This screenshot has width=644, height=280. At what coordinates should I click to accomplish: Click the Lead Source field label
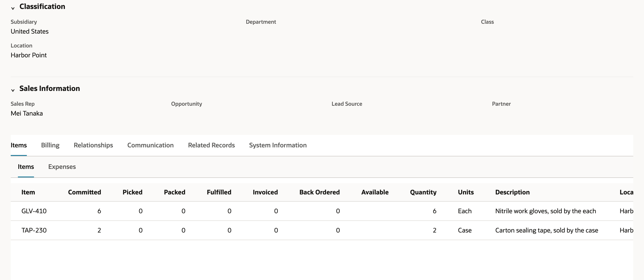[x=347, y=104]
